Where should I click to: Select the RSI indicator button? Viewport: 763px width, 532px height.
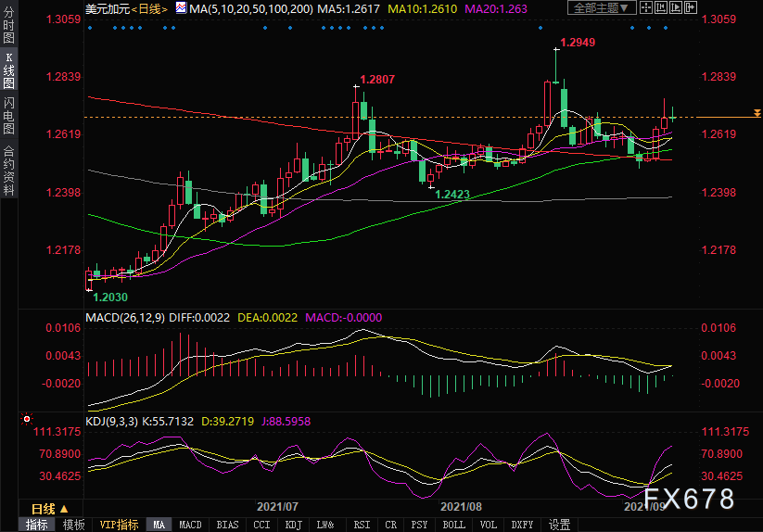point(362,525)
